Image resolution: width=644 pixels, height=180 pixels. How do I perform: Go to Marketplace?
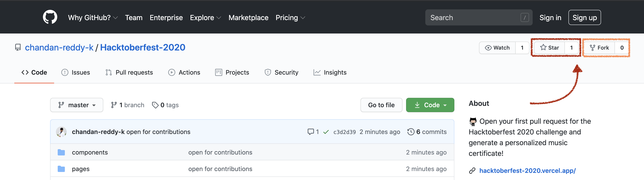click(x=248, y=17)
